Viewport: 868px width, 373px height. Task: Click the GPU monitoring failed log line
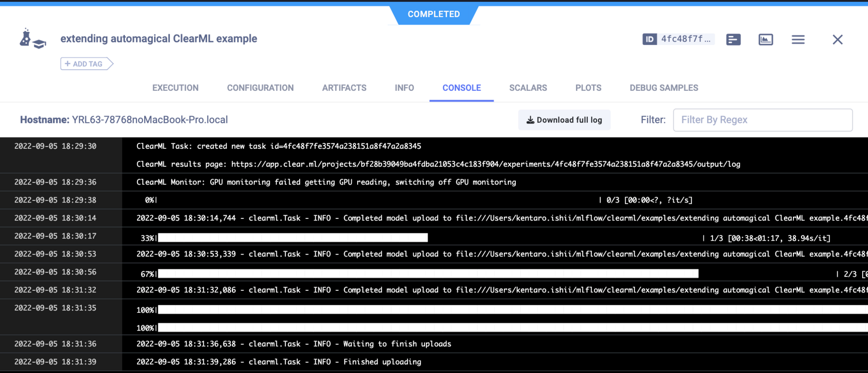point(326,182)
